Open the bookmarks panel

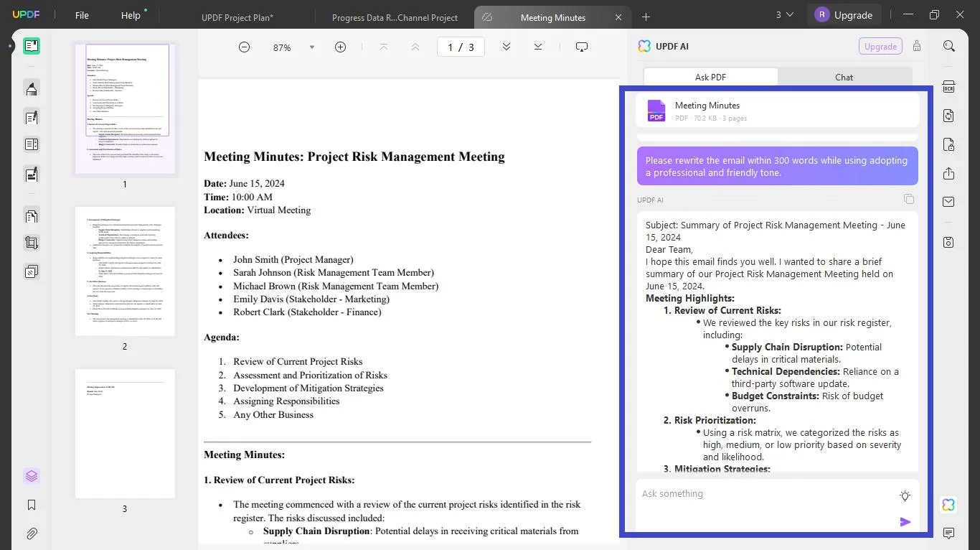32,505
